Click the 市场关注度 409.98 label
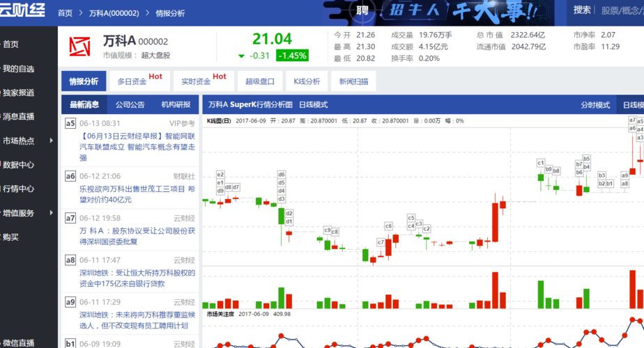The image size is (644, 348). (249, 314)
